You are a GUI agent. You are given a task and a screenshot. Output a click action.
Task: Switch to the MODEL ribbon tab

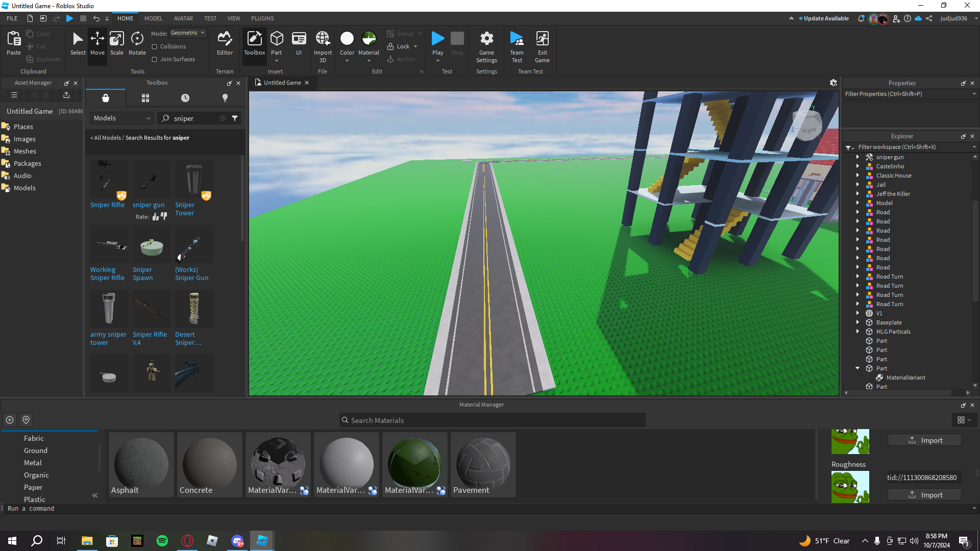coord(153,18)
